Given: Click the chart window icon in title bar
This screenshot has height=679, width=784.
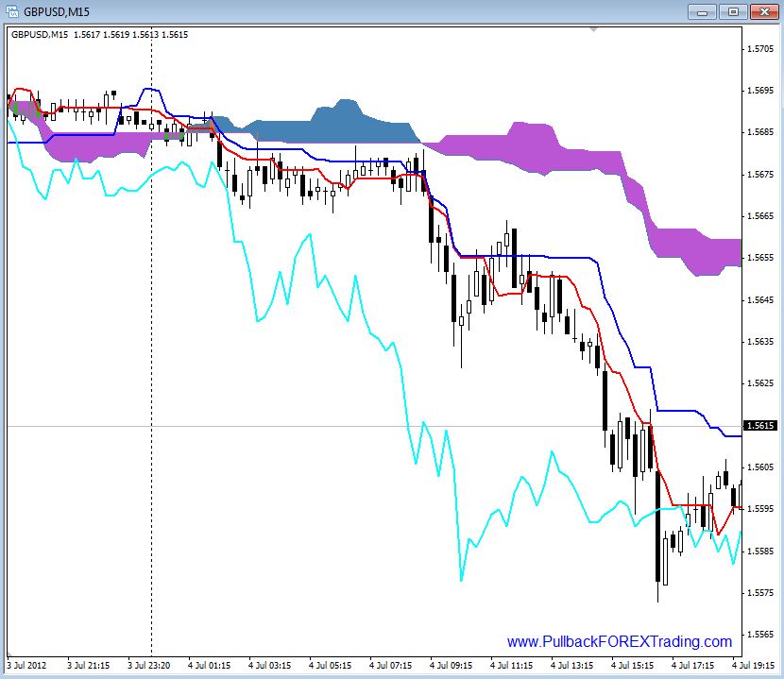Looking at the screenshot, I should [x=12, y=11].
